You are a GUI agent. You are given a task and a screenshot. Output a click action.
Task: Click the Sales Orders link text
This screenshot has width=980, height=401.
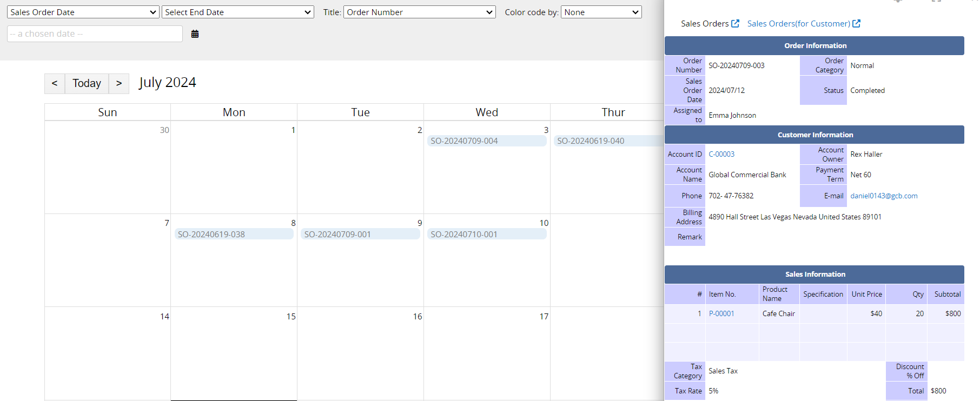(x=705, y=23)
